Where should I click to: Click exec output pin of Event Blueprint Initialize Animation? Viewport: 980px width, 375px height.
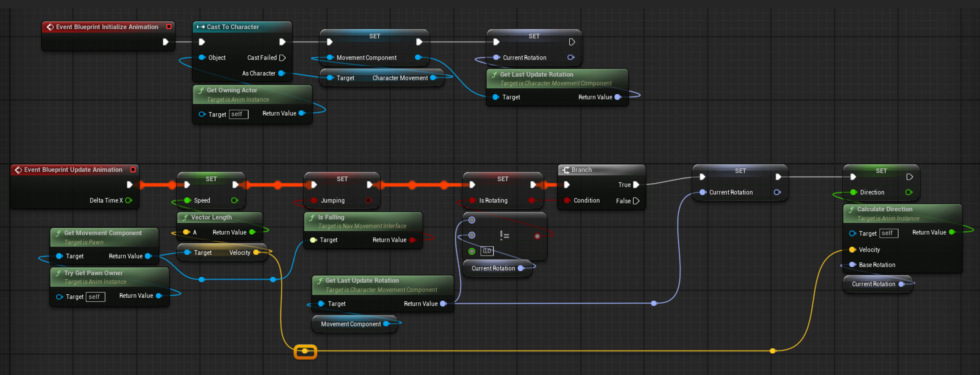coord(166,42)
